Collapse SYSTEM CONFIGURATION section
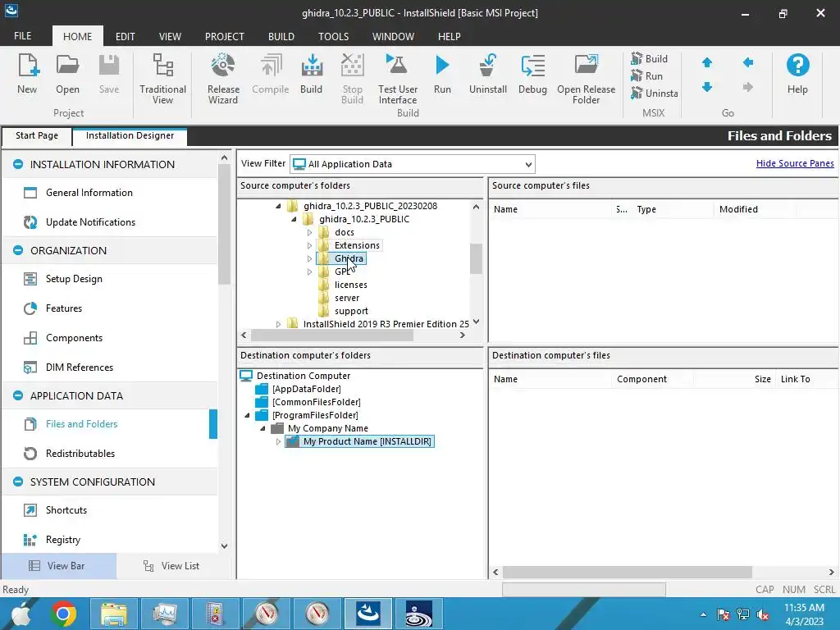The height and width of the screenshot is (630, 840). pyautogui.click(x=18, y=482)
